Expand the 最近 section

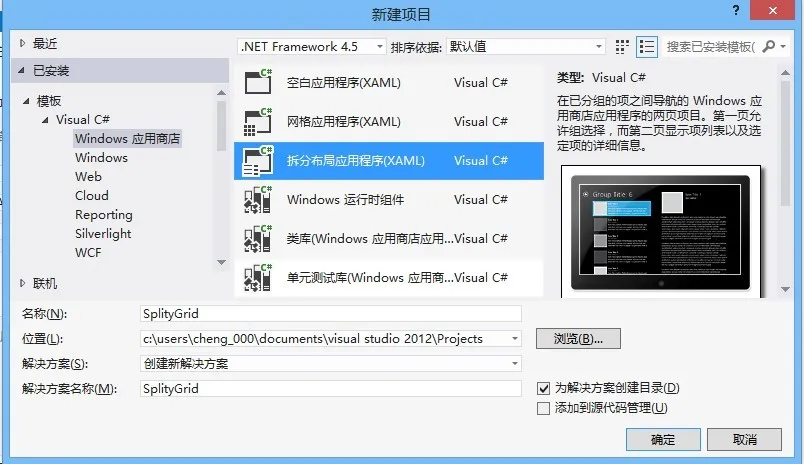(x=22, y=44)
